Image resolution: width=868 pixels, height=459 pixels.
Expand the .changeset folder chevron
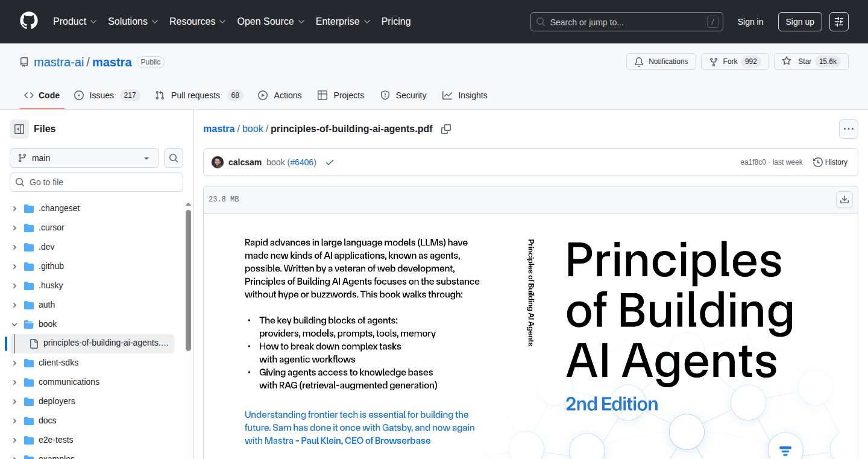[x=14, y=208]
